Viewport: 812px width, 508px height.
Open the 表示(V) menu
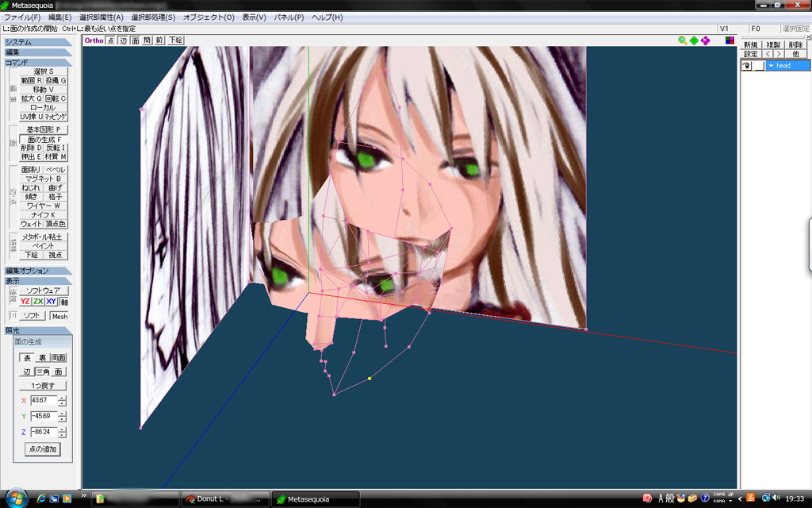pos(254,17)
